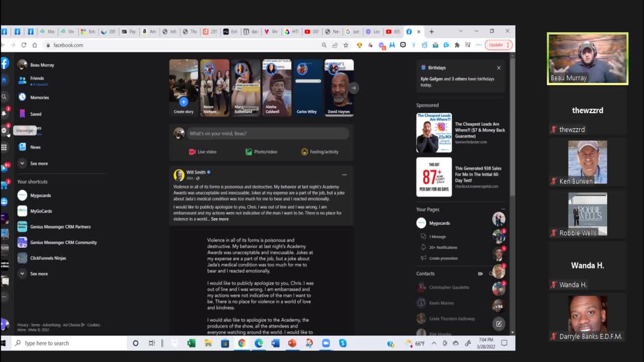Screen dimensions: 644x362
Task: Choose Feeling/activity for post
Action: click(320, 152)
